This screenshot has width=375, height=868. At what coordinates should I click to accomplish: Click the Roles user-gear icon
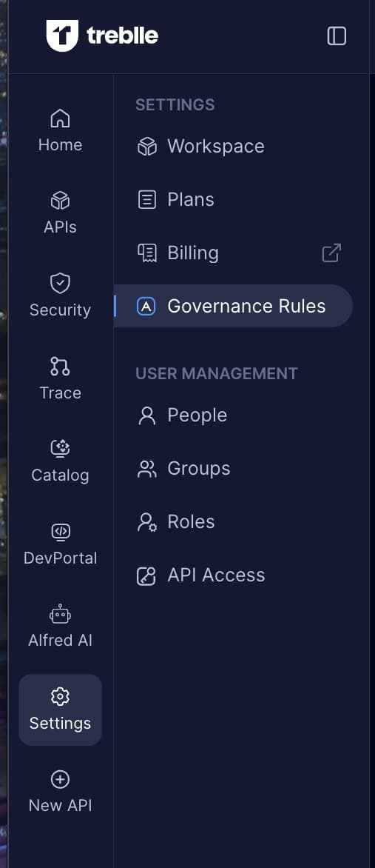click(146, 522)
